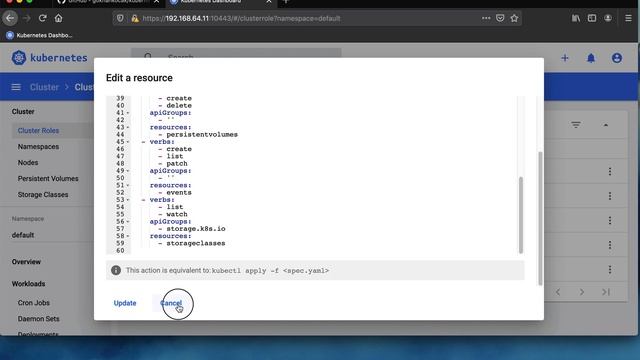
Task: Collapse the fold arrow at line 43
Action: (x=128, y=127)
